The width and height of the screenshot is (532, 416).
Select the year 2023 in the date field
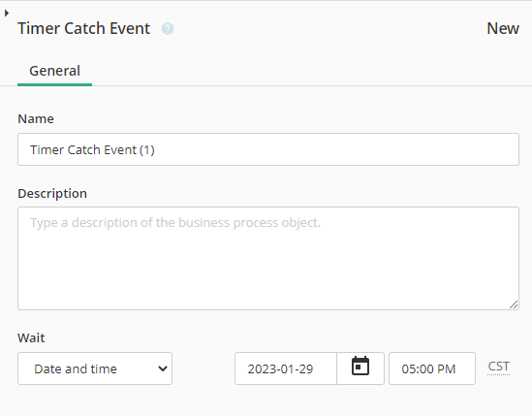coord(261,369)
